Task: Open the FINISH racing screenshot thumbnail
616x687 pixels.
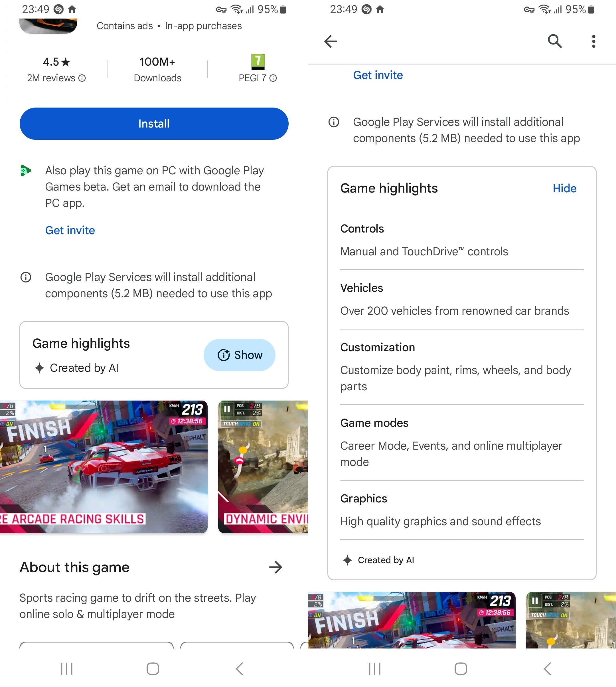Action: tap(104, 467)
